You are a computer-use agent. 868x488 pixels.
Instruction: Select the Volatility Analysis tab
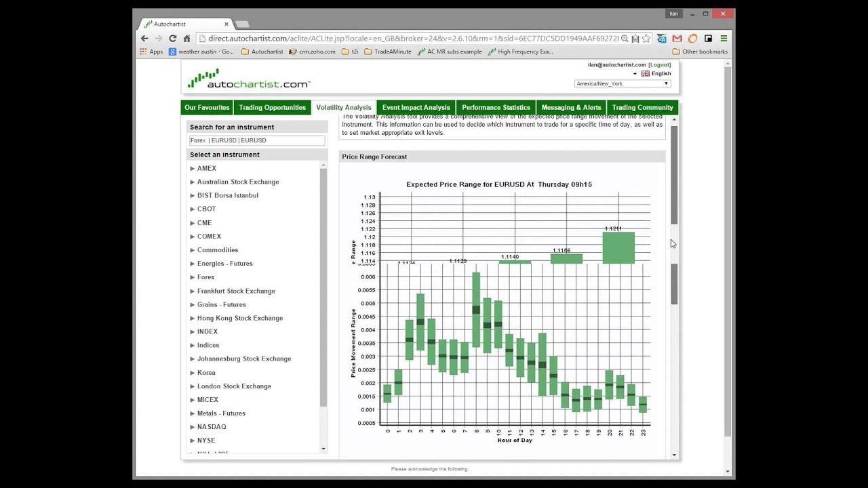point(344,108)
